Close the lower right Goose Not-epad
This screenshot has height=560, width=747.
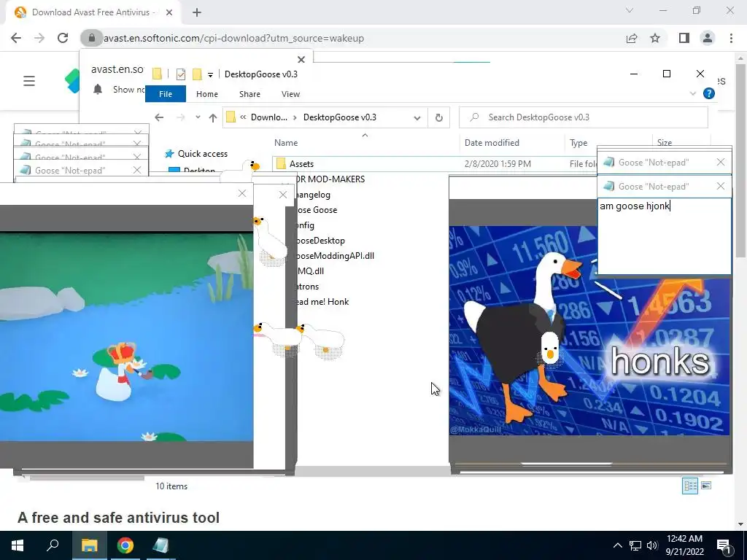(x=721, y=186)
